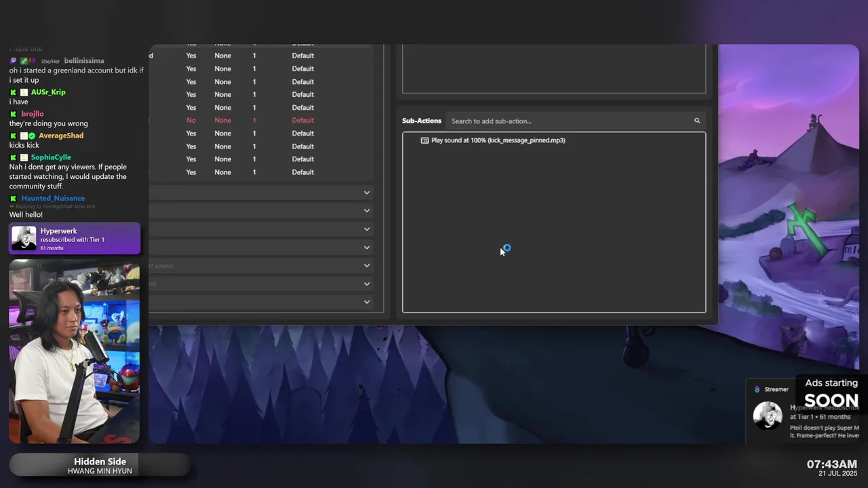Click the verified badge next to AverageShad
Viewport: 868px width, 488px height.
pos(31,136)
